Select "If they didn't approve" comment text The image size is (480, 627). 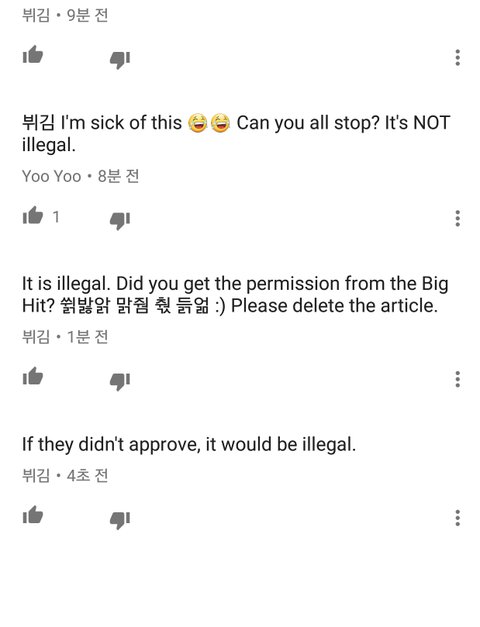(x=189, y=445)
